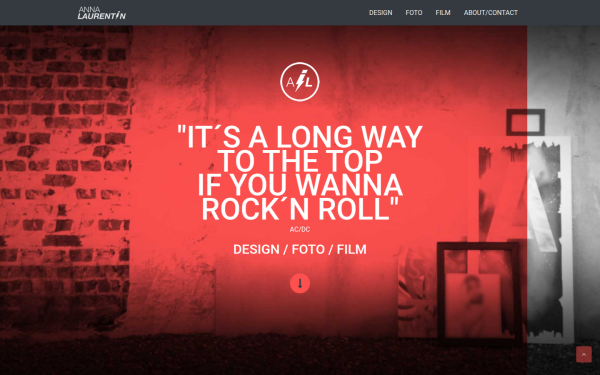Screen dimensions: 600x375
Task: Click the "ROCK´N ROLL" quote line
Action: click(300, 209)
